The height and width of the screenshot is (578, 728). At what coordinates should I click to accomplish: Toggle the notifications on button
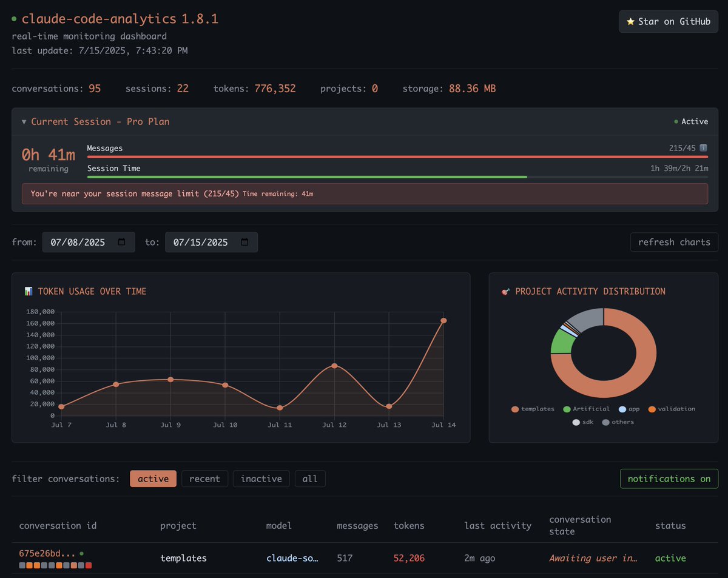coord(669,479)
